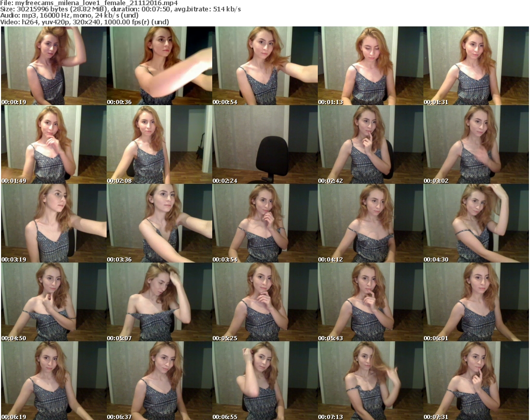Click the thumbnail stamped 00:03:02
The width and height of the screenshot is (530, 420).
pyautogui.click(x=476, y=144)
